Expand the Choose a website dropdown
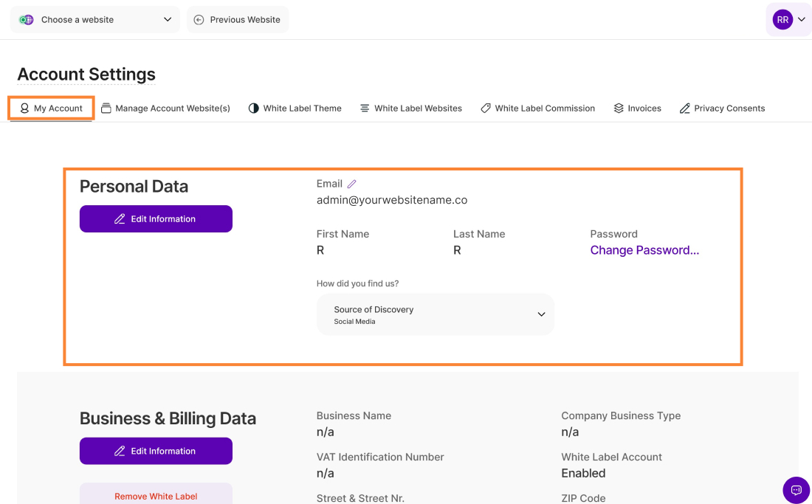This screenshot has height=504, width=812. point(94,20)
